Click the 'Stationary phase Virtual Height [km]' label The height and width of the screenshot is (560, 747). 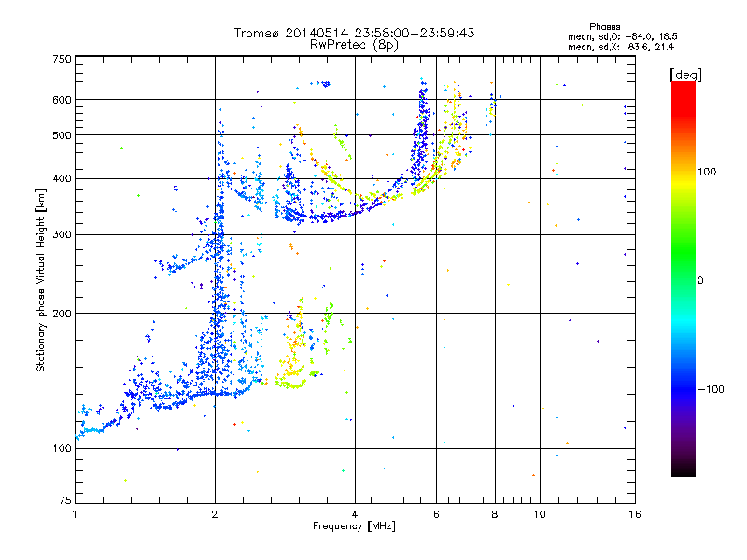[41, 280]
